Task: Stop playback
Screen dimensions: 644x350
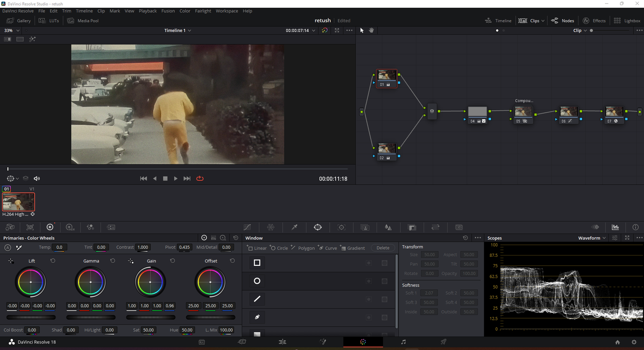Action: pos(165,179)
